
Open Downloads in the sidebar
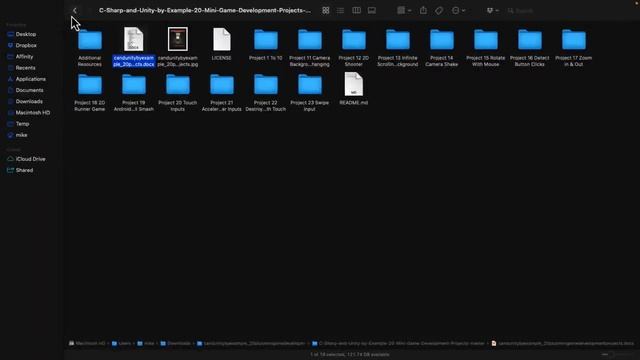pos(29,101)
